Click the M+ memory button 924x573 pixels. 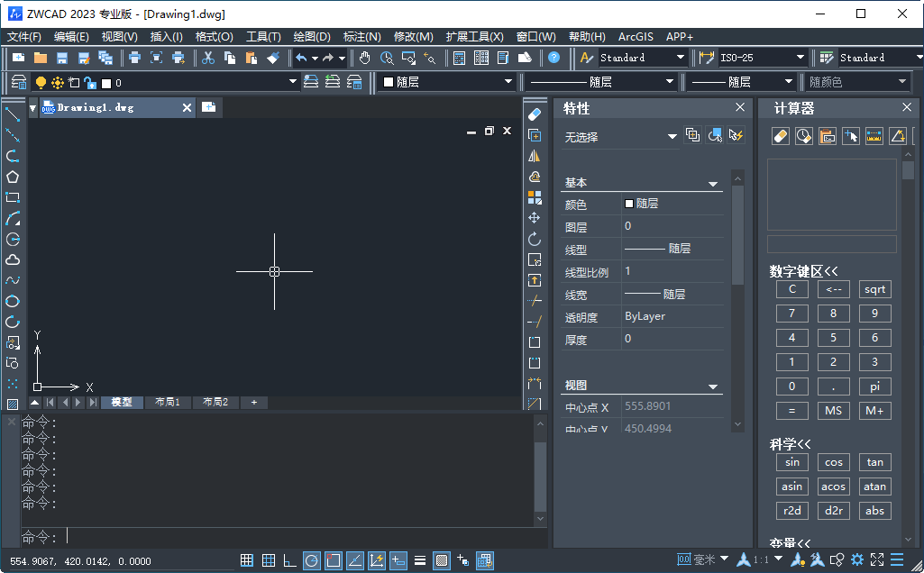874,411
